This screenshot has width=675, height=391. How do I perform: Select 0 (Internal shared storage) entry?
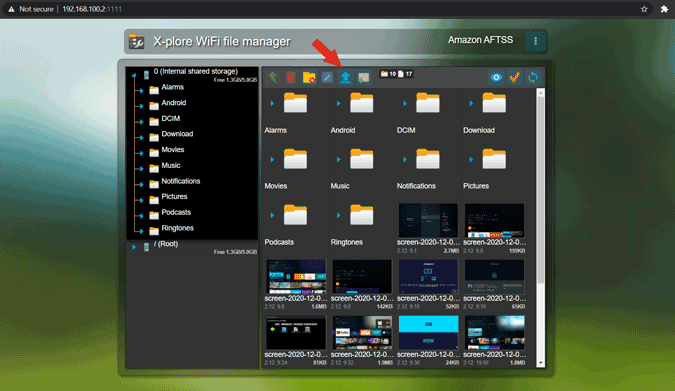(x=196, y=71)
